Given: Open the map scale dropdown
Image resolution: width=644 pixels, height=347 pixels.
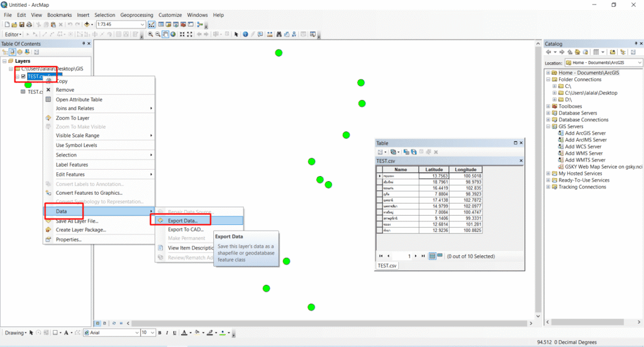Looking at the screenshot, I should (143, 25).
